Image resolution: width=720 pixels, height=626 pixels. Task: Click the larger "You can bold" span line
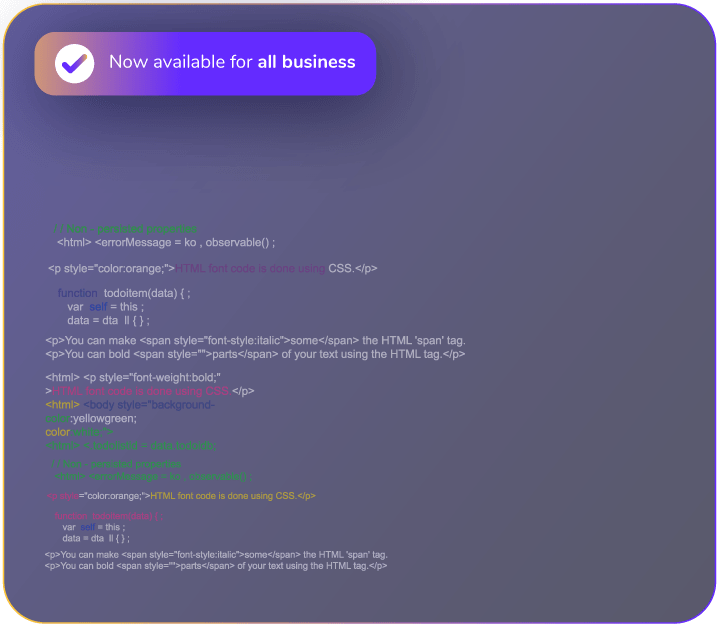[x=255, y=354]
